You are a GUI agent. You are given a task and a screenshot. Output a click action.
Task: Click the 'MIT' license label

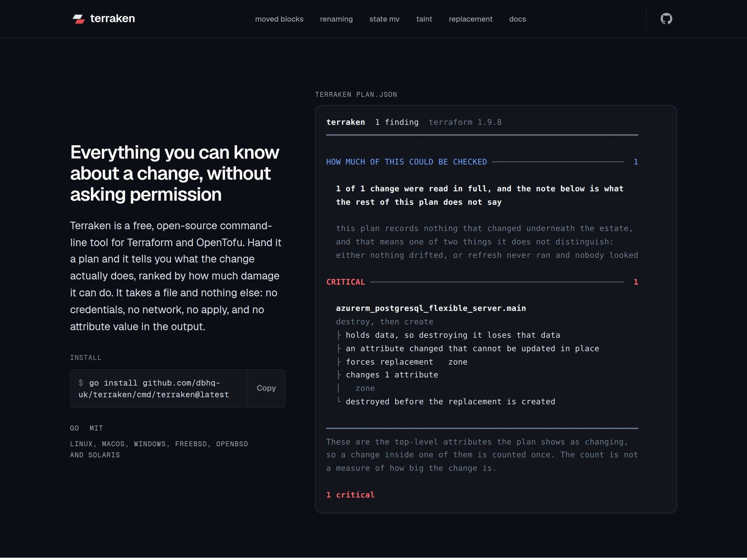tap(96, 428)
